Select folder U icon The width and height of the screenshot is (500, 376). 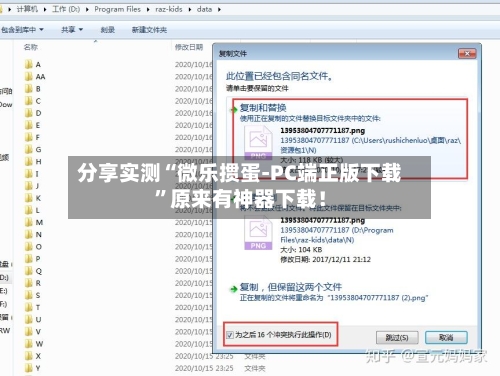[x=29, y=319]
